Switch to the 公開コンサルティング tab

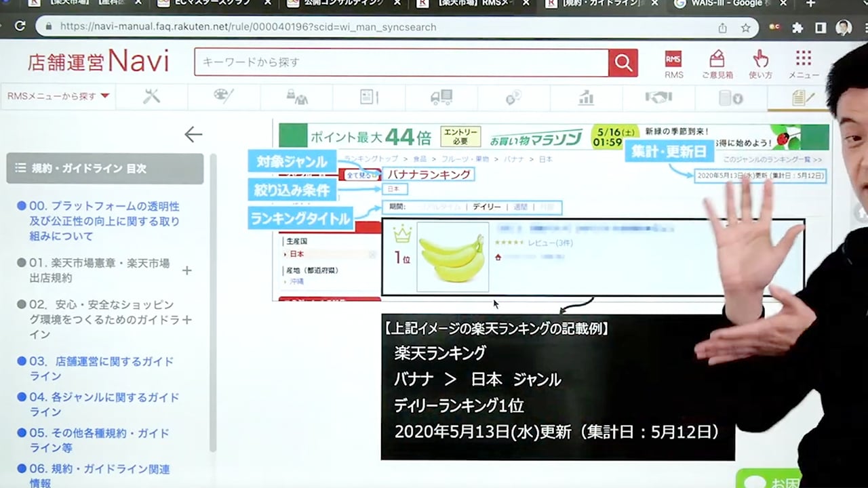[343, 4]
